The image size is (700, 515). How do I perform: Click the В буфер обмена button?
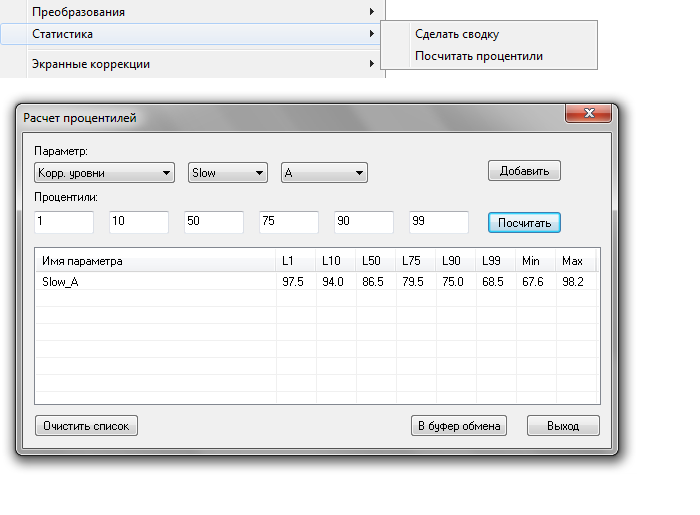(460, 426)
